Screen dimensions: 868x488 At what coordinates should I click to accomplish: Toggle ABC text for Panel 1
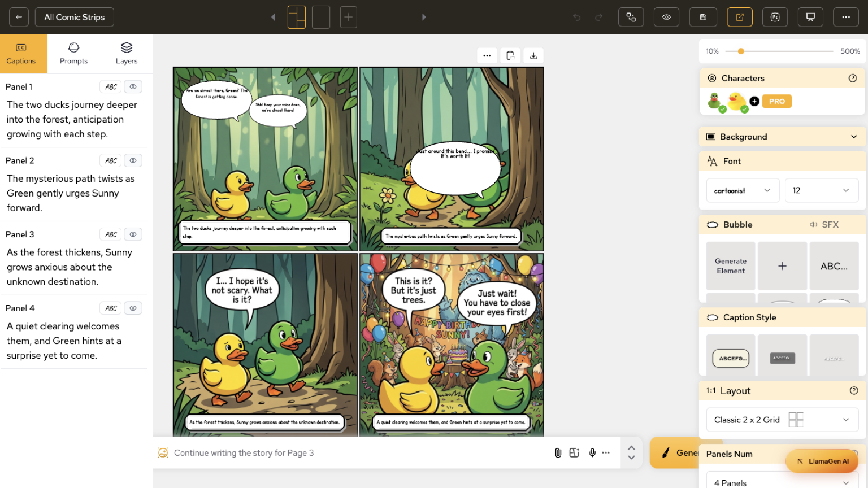[x=111, y=87]
